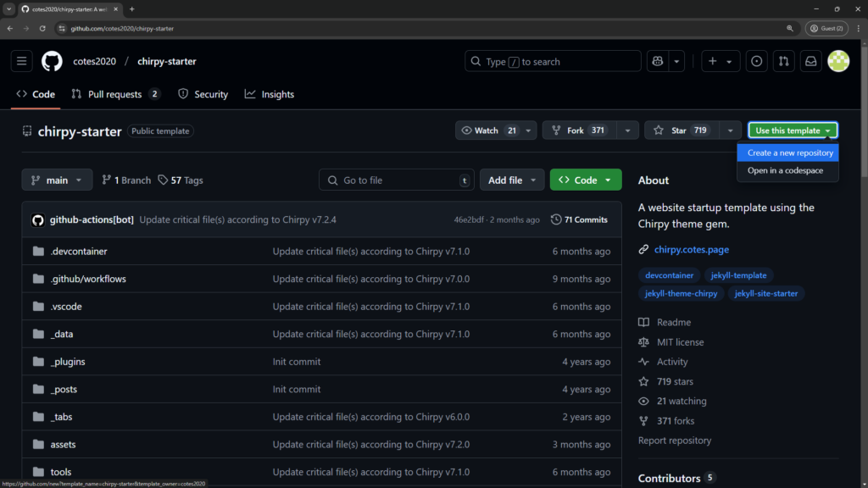The height and width of the screenshot is (488, 868).
Task: Switch to the Code tab
Action: 36,94
